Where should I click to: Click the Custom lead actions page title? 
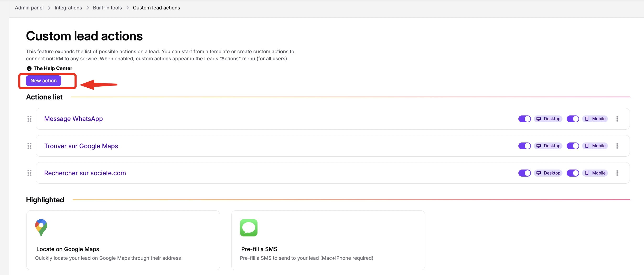click(84, 36)
